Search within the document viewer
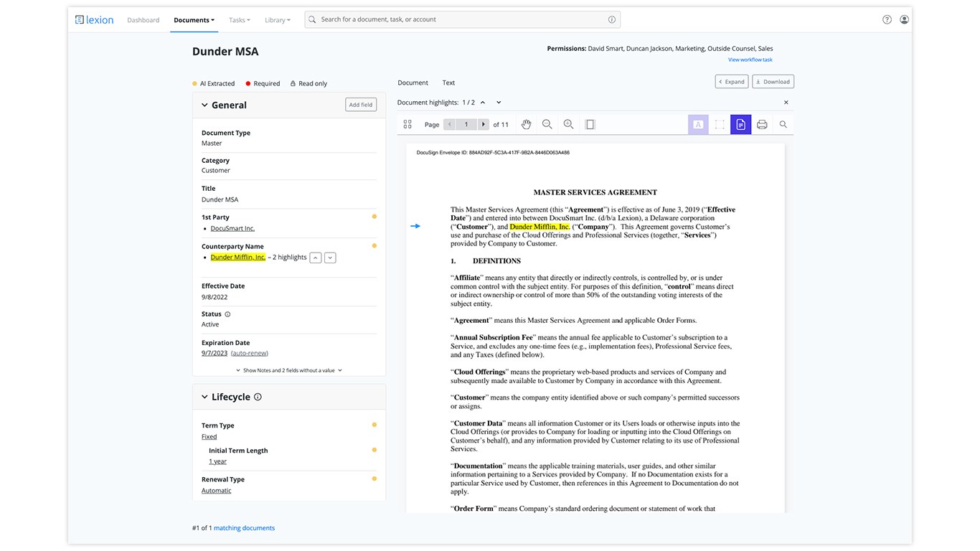The height and width of the screenshot is (551, 980). coord(783,124)
